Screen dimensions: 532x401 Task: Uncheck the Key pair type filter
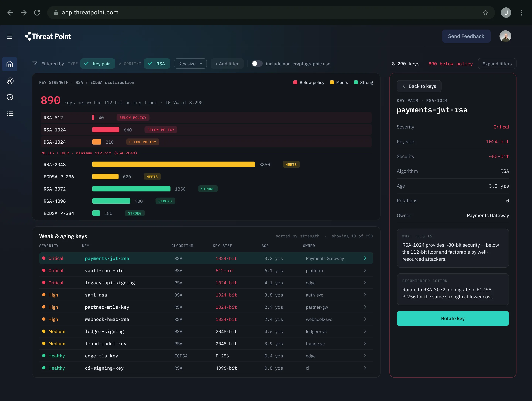(x=98, y=64)
